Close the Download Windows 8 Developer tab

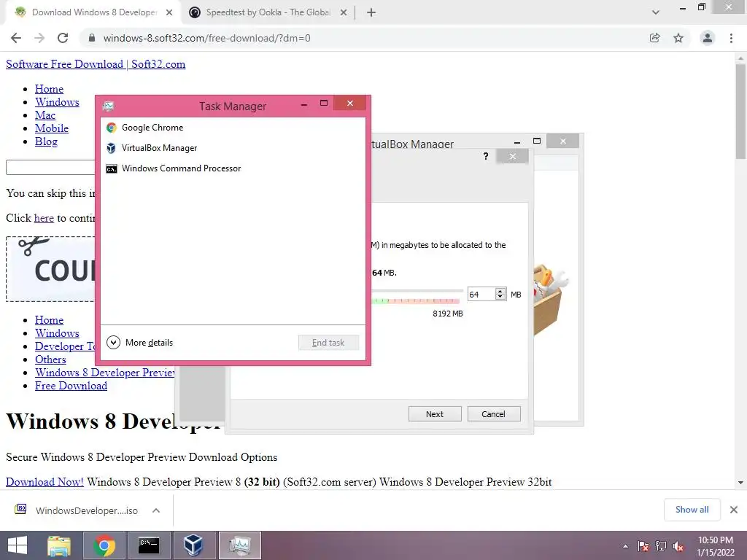tap(169, 13)
